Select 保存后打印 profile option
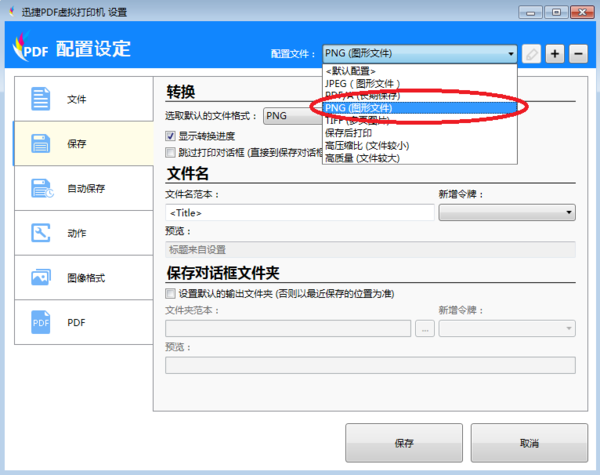600x475 pixels. [x=420, y=133]
